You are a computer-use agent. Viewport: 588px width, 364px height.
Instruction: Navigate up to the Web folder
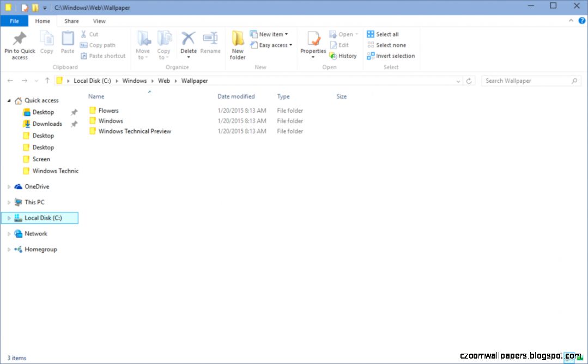(x=163, y=80)
